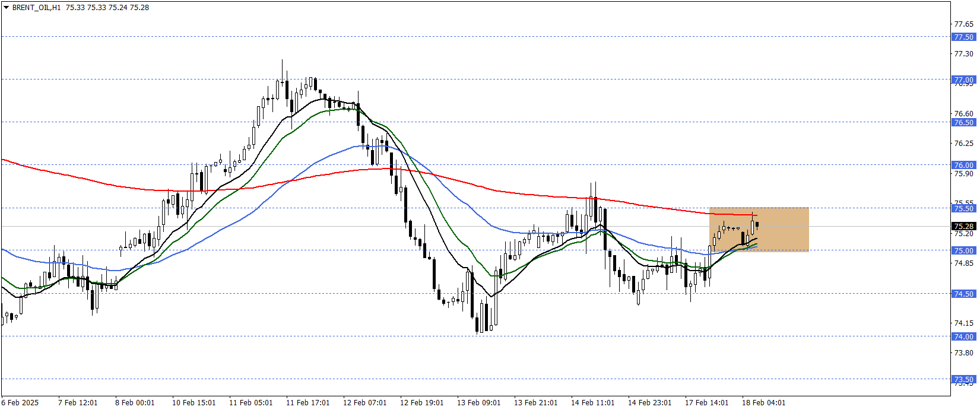Click the 12 Feb 07:01 time label
Viewport: 980px width, 410px height.
click(365, 402)
